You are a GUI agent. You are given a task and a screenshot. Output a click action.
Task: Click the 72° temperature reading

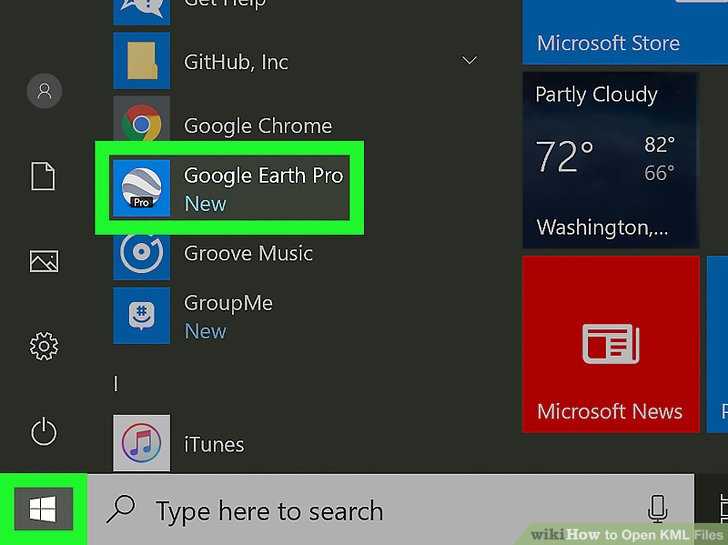(x=564, y=156)
